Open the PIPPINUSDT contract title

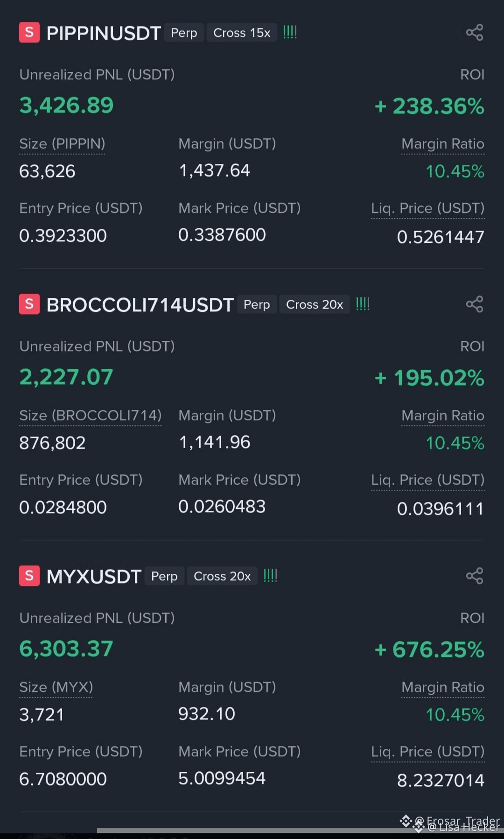point(104,33)
